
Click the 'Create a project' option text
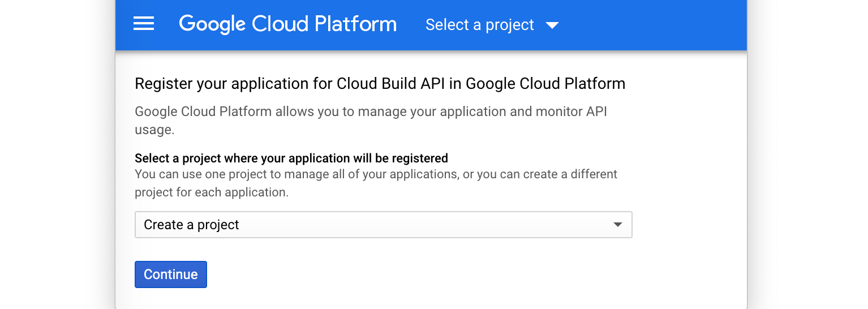click(x=191, y=225)
